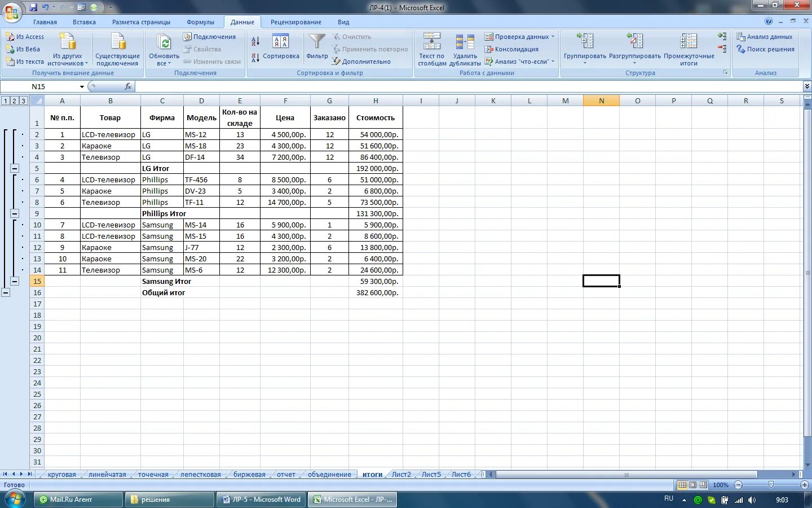This screenshot has height=508, width=812.
Task: Expand From other sources (Из других источников)
Action: pos(68,49)
